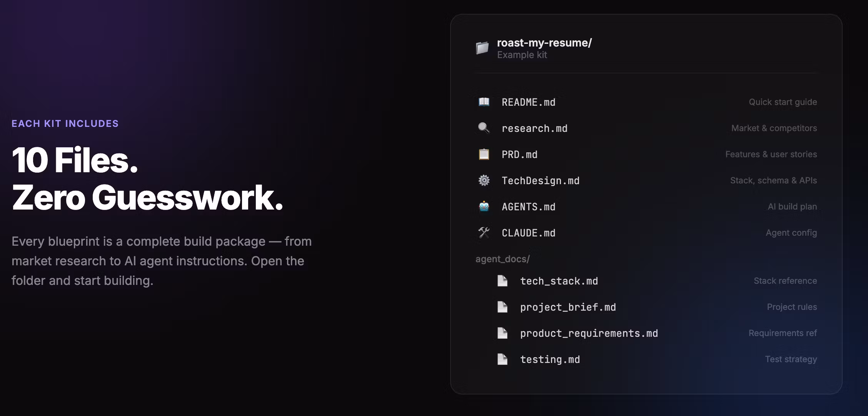Open the roast-my-resume/ folder title
This screenshot has height=416, width=868.
pyautogui.click(x=544, y=43)
